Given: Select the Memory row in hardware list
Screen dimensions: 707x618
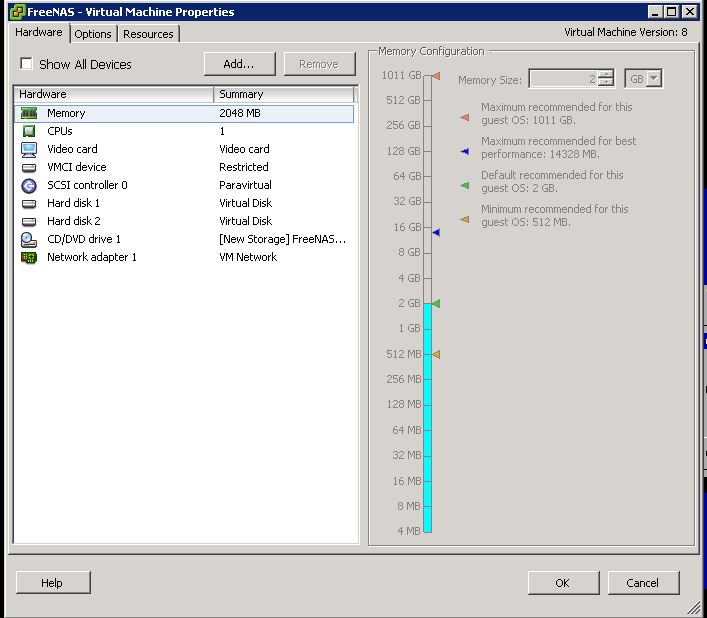Looking at the screenshot, I should pyautogui.click(x=184, y=113).
